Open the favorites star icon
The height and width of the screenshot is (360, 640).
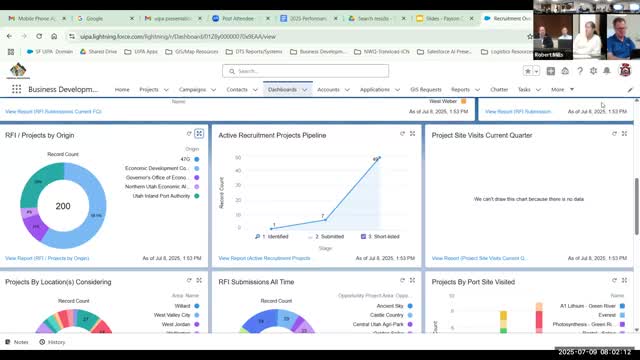point(528,71)
